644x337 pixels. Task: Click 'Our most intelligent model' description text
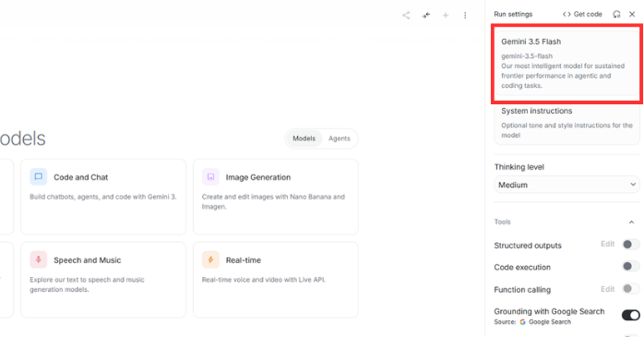(563, 76)
